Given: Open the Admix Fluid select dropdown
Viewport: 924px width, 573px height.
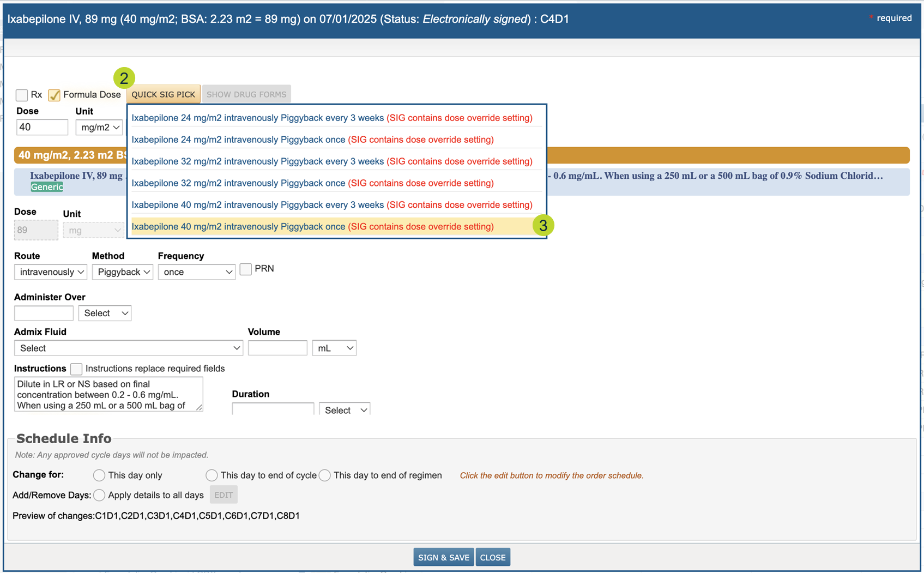Looking at the screenshot, I should (128, 348).
